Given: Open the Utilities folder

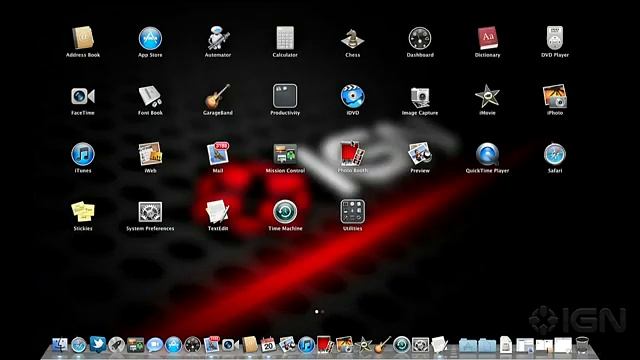Looking at the screenshot, I should click(353, 212).
